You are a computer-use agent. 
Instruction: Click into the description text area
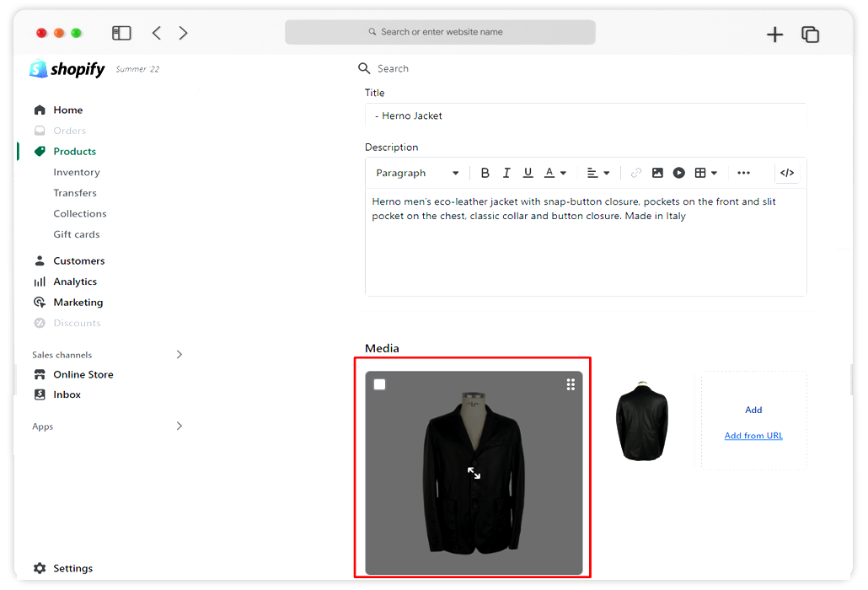pyautogui.click(x=586, y=242)
